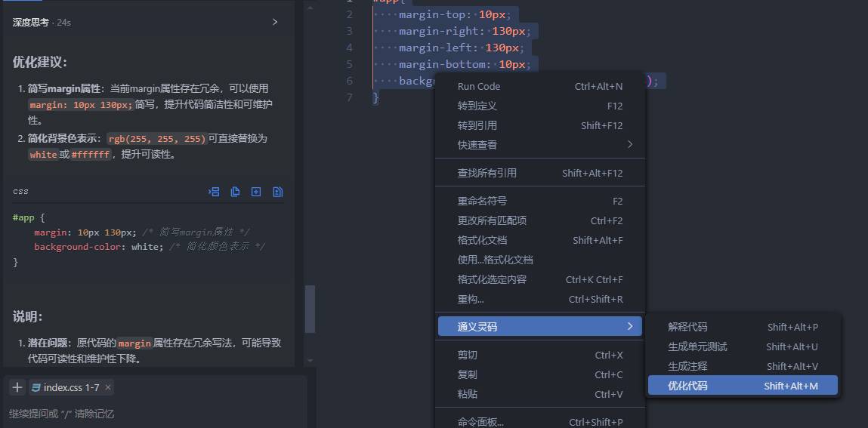Open the 快速查看 submenu

coord(539,145)
